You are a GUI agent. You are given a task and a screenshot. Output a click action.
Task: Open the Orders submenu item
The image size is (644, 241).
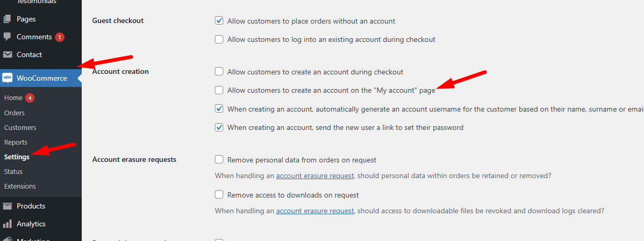tap(15, 113)
